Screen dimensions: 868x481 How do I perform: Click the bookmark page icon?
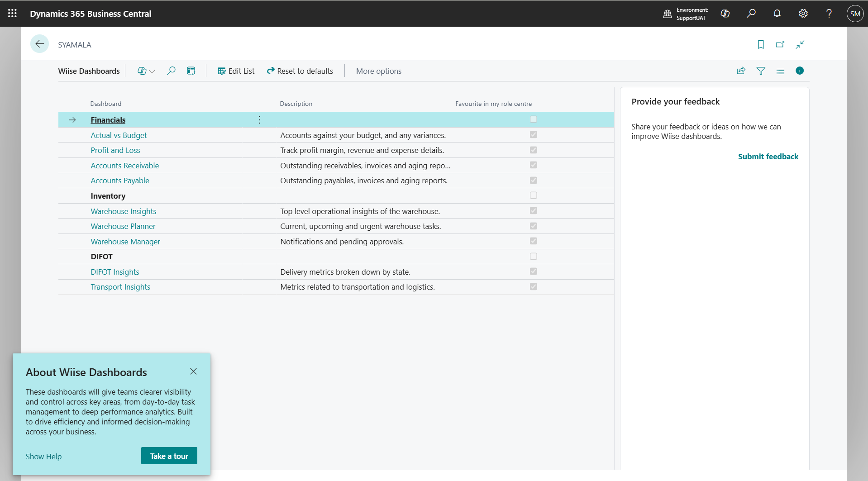760,44
